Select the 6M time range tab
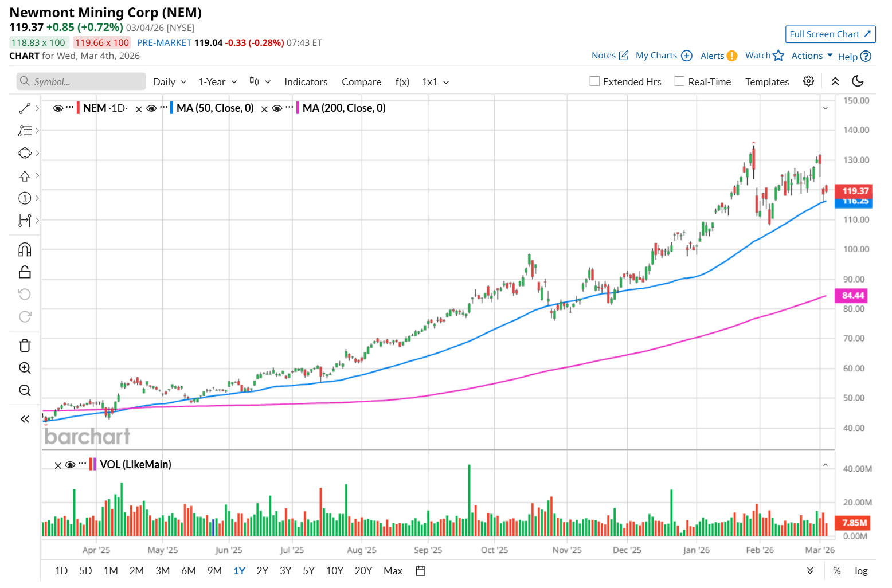Image resolution: width=892 pixels, height=588 pixels. click(189, 571)
